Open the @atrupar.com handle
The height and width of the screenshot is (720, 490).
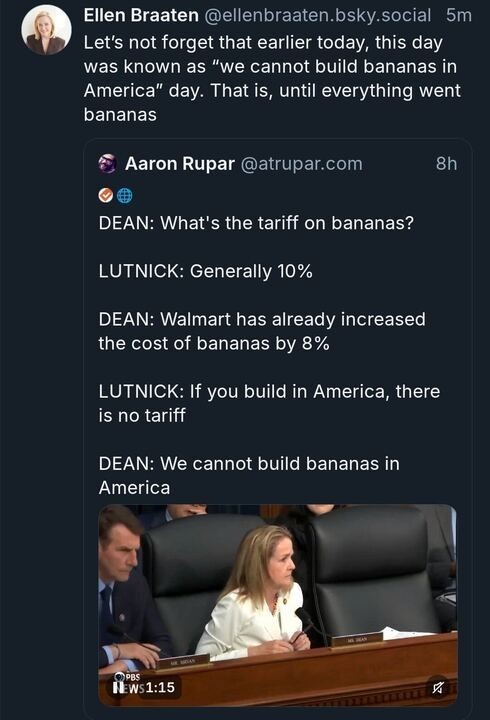[x=302, y=163]
